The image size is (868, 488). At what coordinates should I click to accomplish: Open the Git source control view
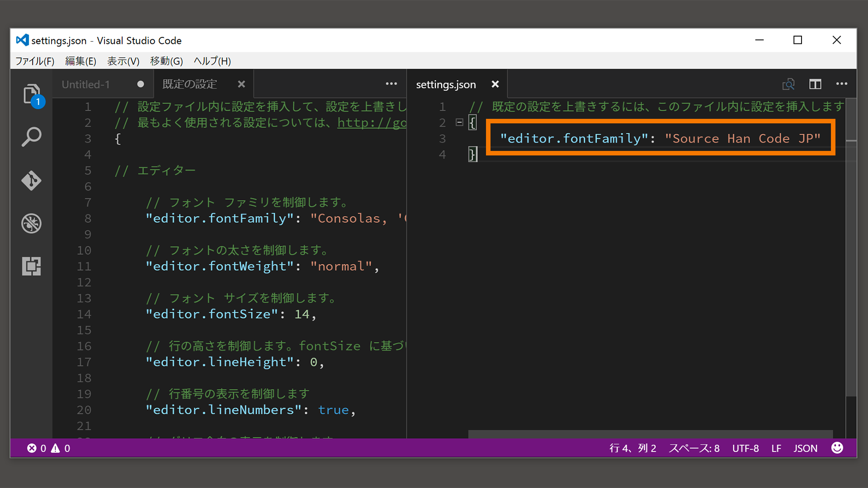pos(31,180)
